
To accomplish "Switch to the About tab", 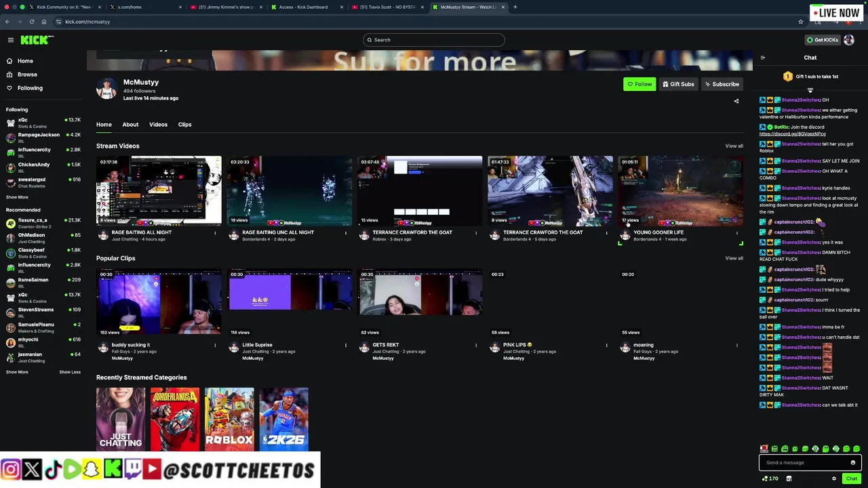I will tap(130, 125).
